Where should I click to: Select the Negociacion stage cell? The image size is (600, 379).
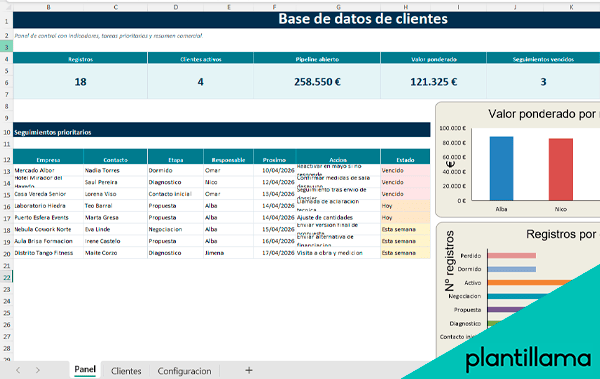[176, 229]
